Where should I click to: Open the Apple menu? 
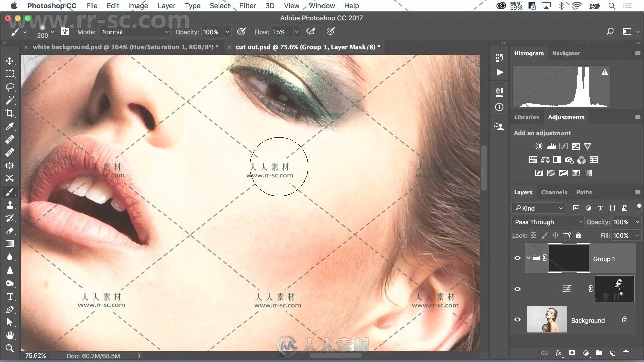[x=14, y=6]
